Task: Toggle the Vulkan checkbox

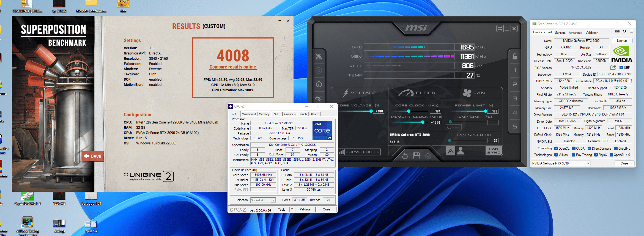Action: 556,155
